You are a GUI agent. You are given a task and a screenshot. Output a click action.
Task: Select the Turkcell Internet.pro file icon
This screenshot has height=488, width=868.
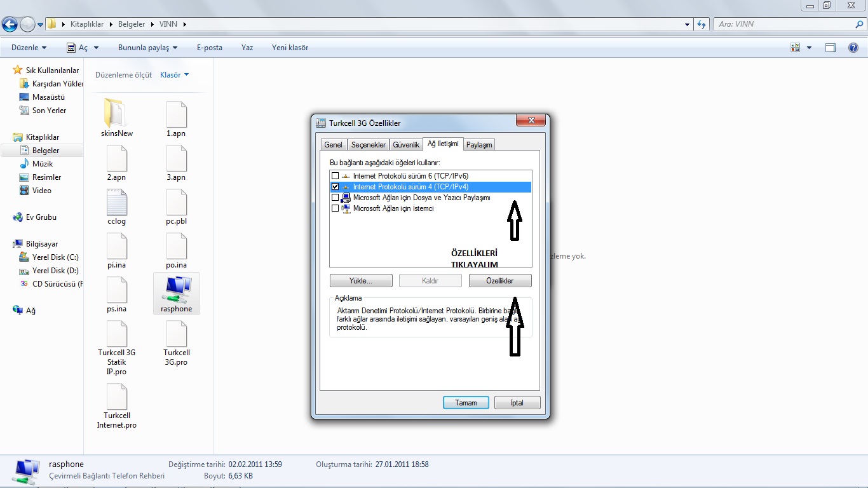(116, 397)
